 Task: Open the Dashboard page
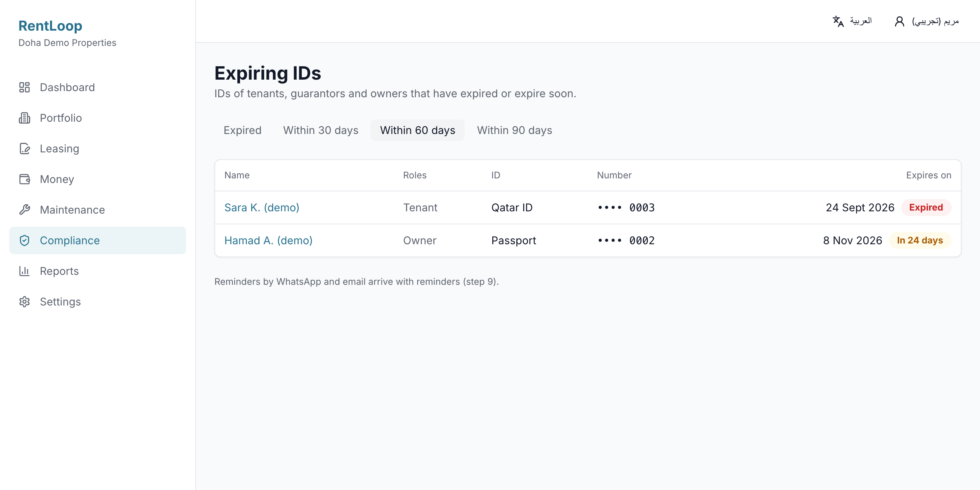98,87
